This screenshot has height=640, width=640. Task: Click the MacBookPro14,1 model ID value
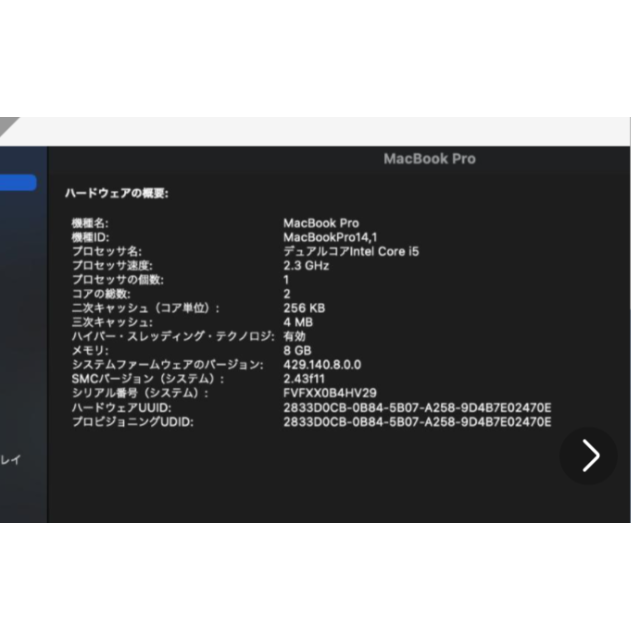(x=330, y=237)
